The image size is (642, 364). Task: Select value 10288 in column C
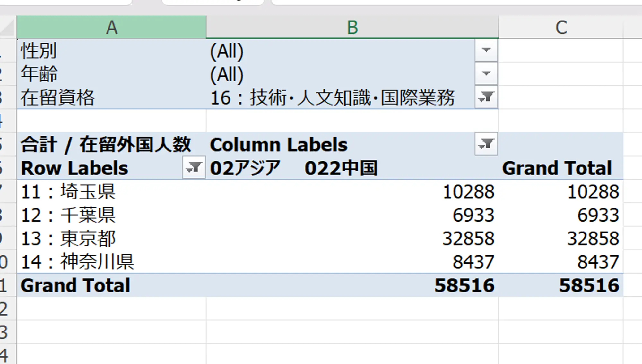(x=561, y=191)
